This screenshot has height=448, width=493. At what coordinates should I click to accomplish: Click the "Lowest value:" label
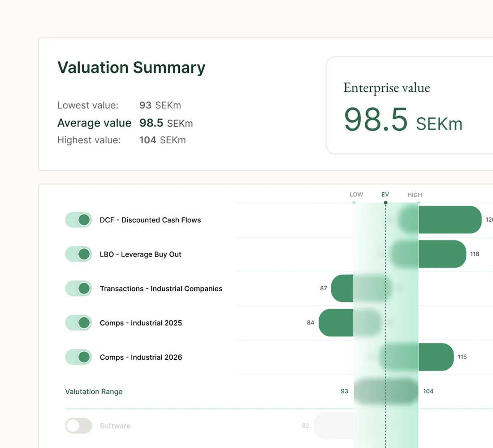[x=88, y=105]
